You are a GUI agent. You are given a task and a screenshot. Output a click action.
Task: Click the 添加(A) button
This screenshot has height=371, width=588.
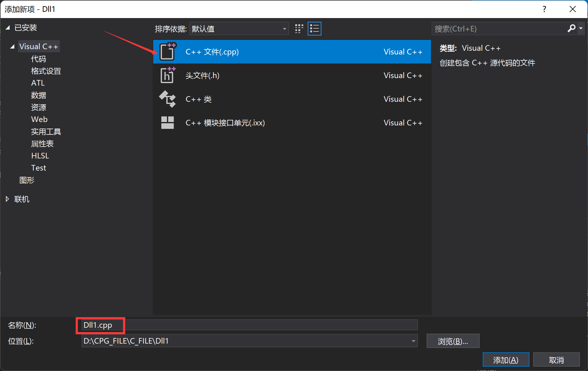pos(506,360)
